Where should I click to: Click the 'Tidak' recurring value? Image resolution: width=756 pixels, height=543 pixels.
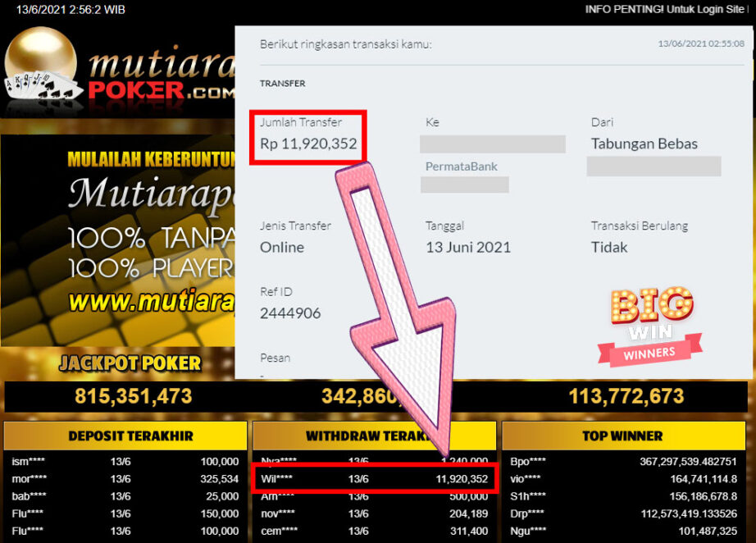coord(609,248)
